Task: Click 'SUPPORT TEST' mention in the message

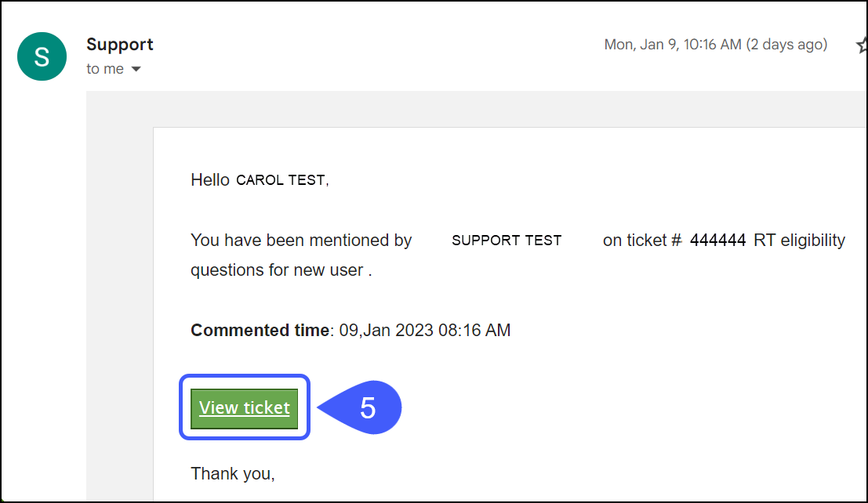Action: [x=507, y=240]
